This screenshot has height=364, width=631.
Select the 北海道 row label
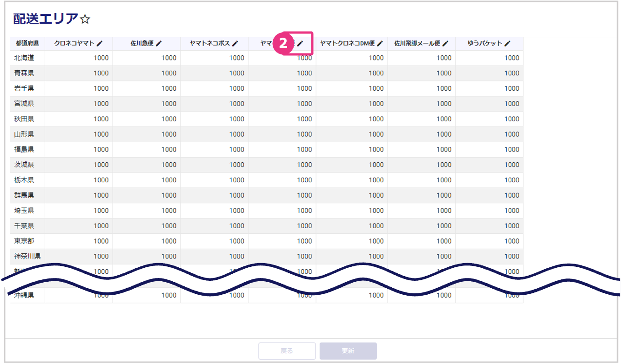(x=24, y=58)
